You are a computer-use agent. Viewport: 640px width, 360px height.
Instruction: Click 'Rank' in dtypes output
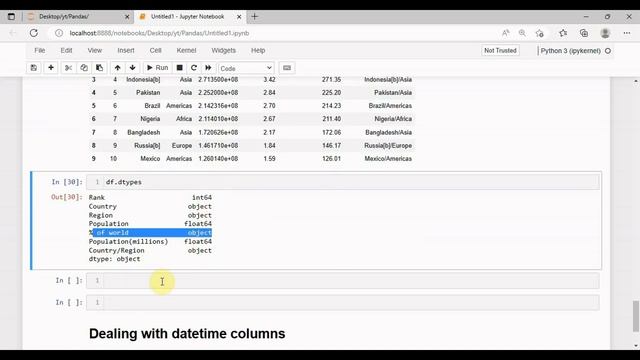97,198
